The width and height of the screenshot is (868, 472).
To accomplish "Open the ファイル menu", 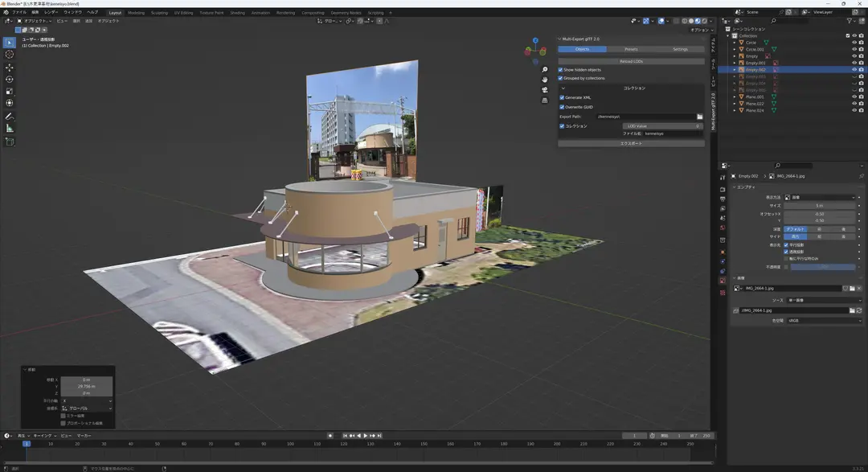I will pos(19,12).
